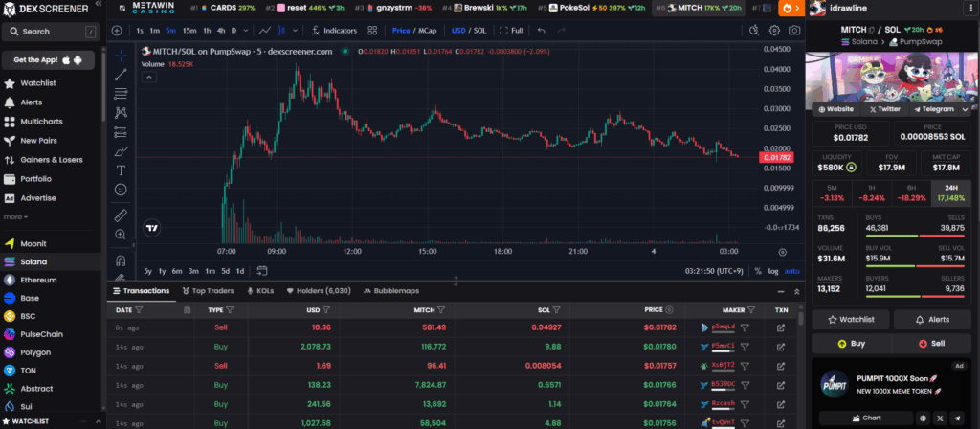This screenshot has width=980, height=429.
Task: Switch to the Top Traders tab
Action: tap(208, 291)
